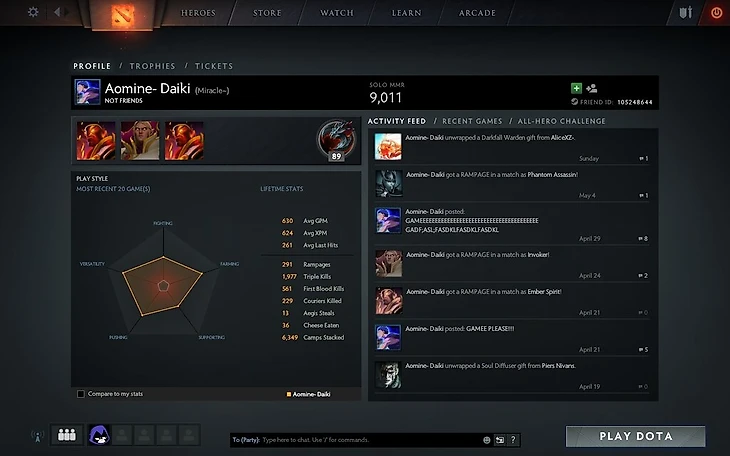Open the party members icon at bottom left
The height and width of the screenshot is (456, 730).
67,435
